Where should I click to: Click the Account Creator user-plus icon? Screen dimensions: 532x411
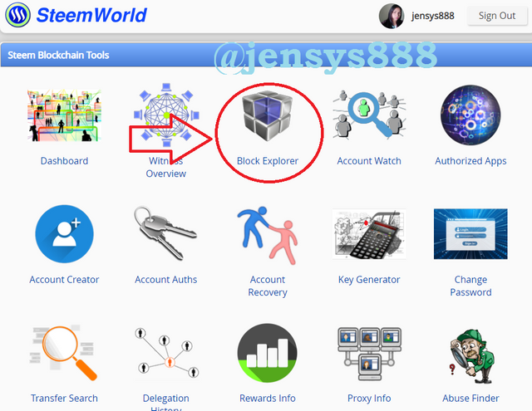click(64, 234)
